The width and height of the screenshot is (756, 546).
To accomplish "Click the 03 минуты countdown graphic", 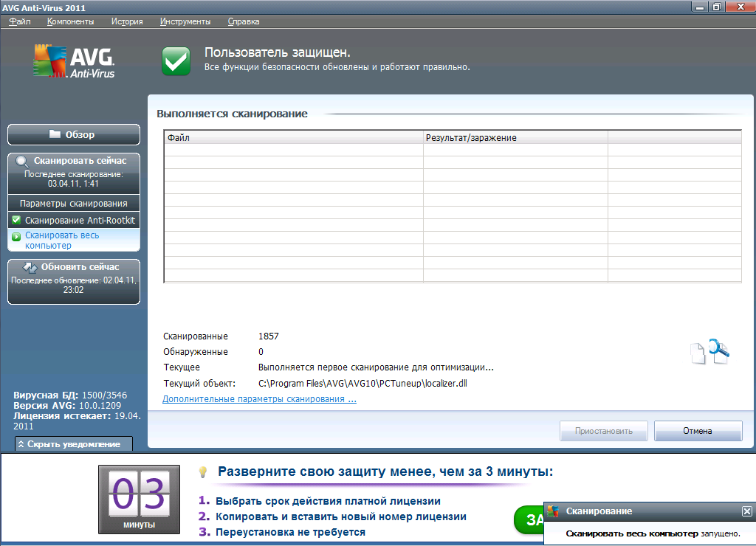I will (x=140, y=500).
